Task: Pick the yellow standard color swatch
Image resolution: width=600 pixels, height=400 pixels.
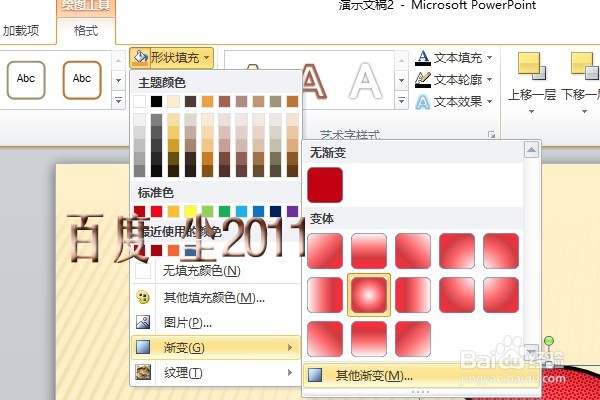Action: pyautogui.click(x=191, y=211)
